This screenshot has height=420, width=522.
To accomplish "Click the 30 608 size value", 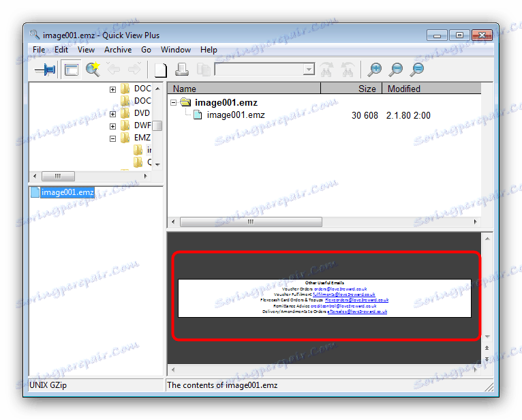I will click(x=365, y=116).
